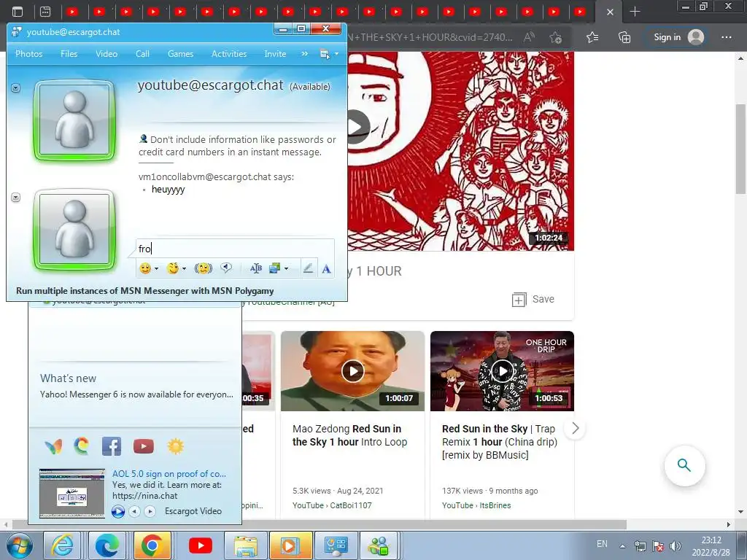
Task: Expand the emoticon dropdown arrow
Action: point(156,268)
